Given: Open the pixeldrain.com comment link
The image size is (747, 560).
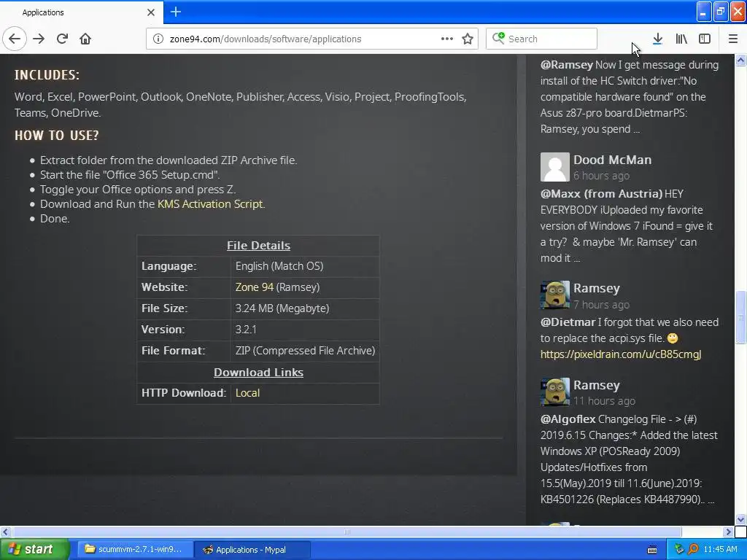Looking at the screenshot, I should point(621,354).
